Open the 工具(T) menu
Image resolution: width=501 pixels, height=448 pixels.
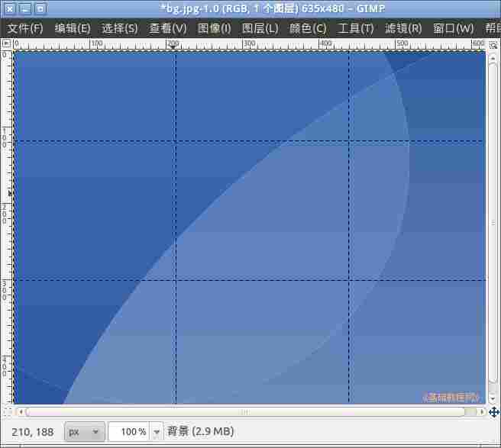click(356, 28)
